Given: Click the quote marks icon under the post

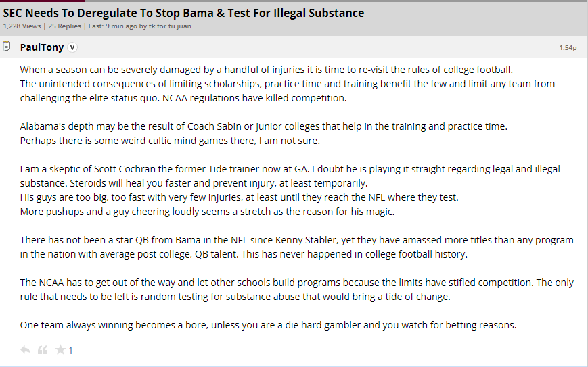Looking at the screenshot, I should click(x=43, y=350).
